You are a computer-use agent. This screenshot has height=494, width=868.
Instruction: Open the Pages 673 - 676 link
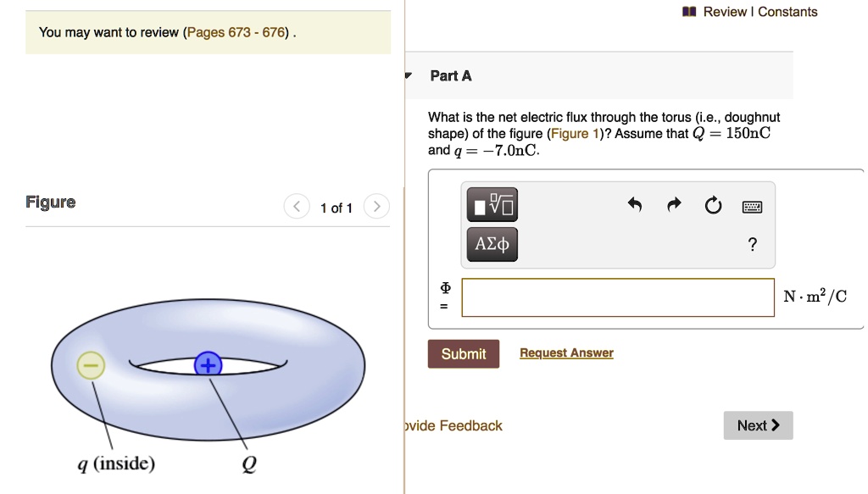[236, 32]
